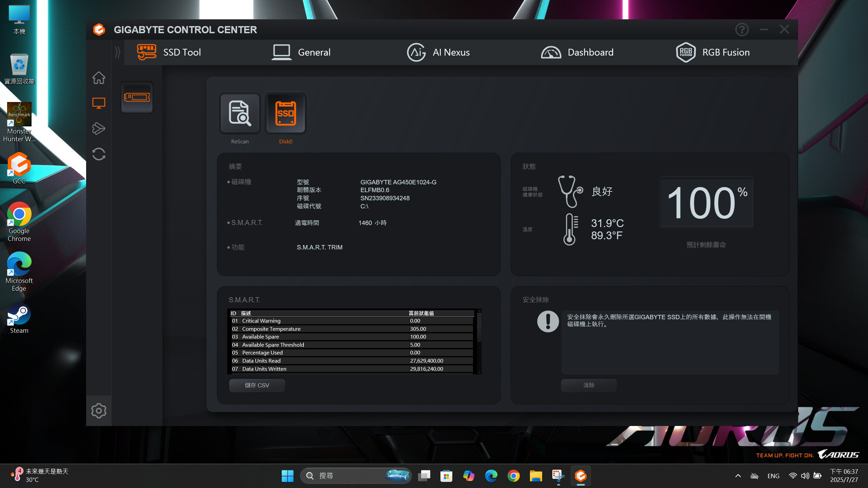Select the Disk0 SSD icon
The height and width of the screenshot is (488, 868).
285,114
